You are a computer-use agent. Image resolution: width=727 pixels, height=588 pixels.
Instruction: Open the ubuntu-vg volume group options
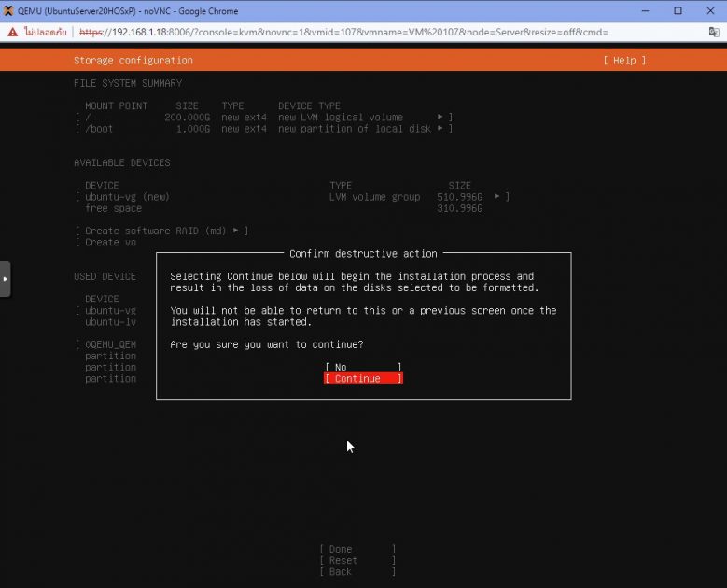(292, 197)
